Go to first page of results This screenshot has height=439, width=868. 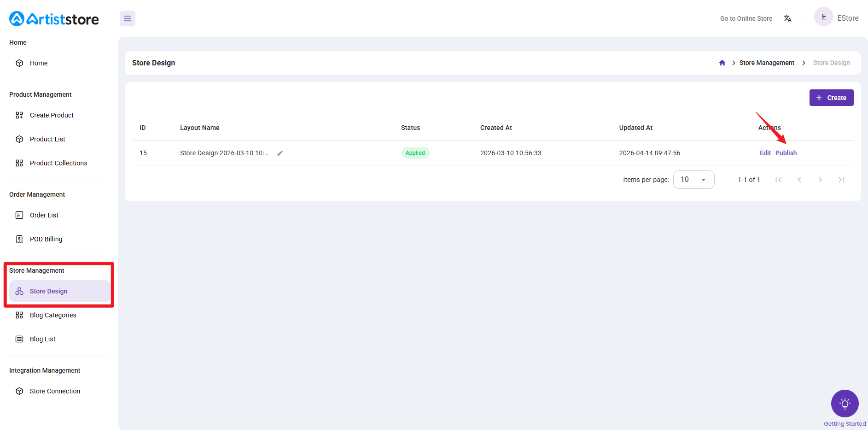[778, 180]
